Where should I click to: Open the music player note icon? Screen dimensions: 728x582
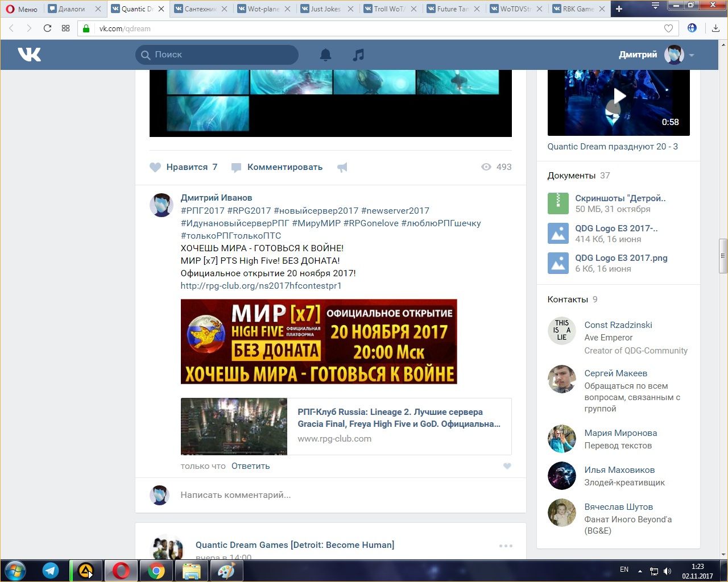(358, 55)
